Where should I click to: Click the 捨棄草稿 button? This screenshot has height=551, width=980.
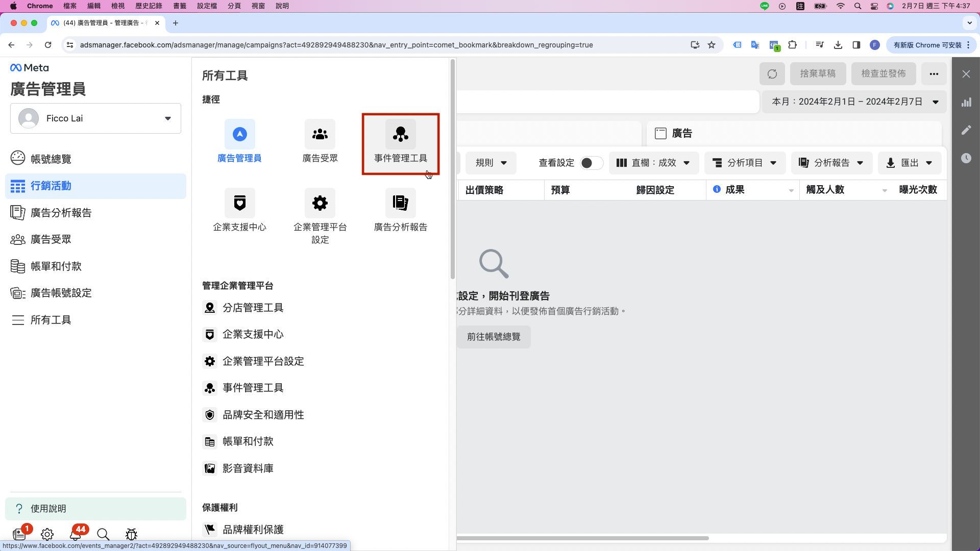[x=818, y=74]
